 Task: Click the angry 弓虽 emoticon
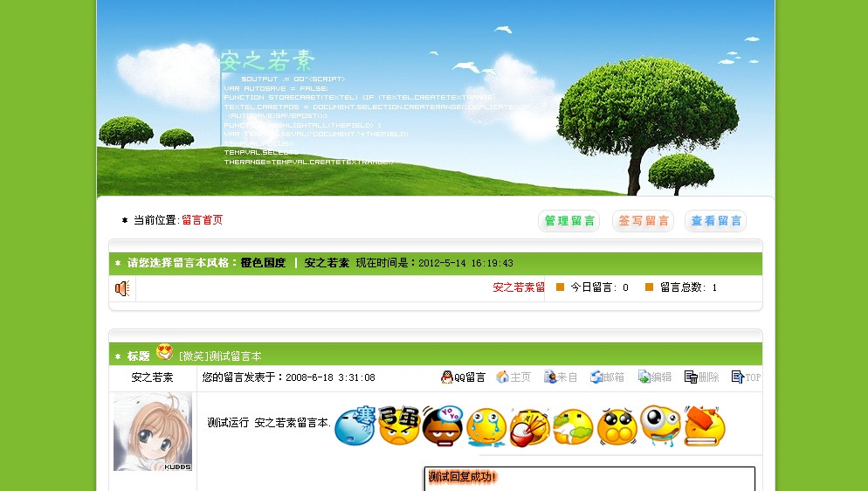[x=399, y=425]
